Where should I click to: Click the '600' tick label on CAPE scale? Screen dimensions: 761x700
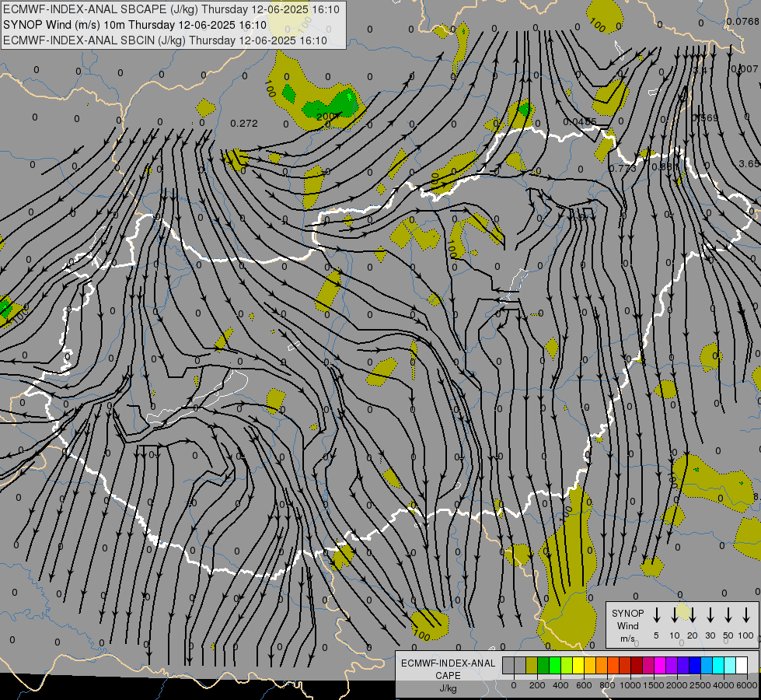(584, 685)
